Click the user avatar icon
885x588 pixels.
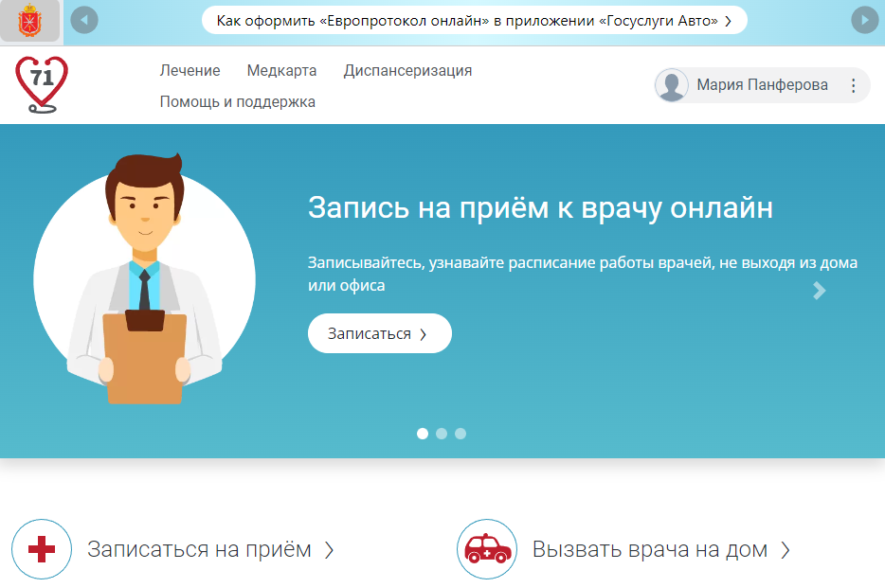click(x=672, y=85)
